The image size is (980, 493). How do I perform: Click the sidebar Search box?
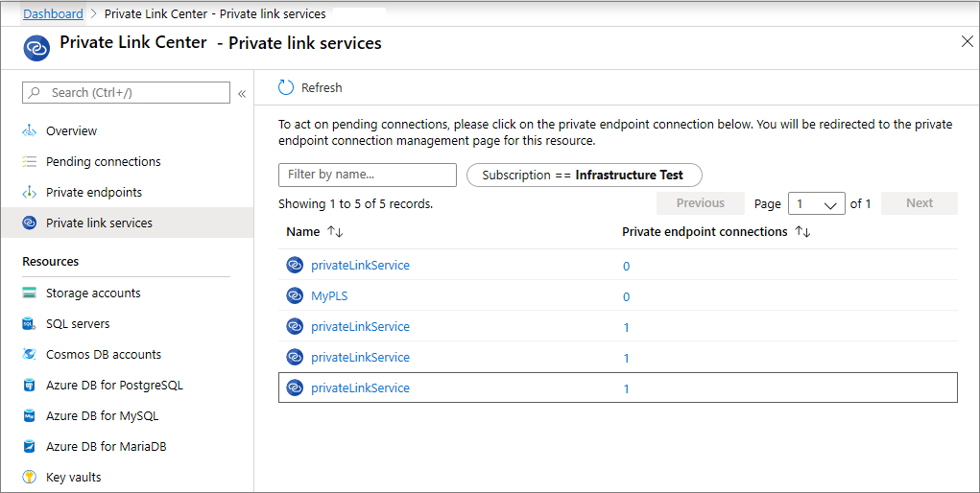pos(126,93)
